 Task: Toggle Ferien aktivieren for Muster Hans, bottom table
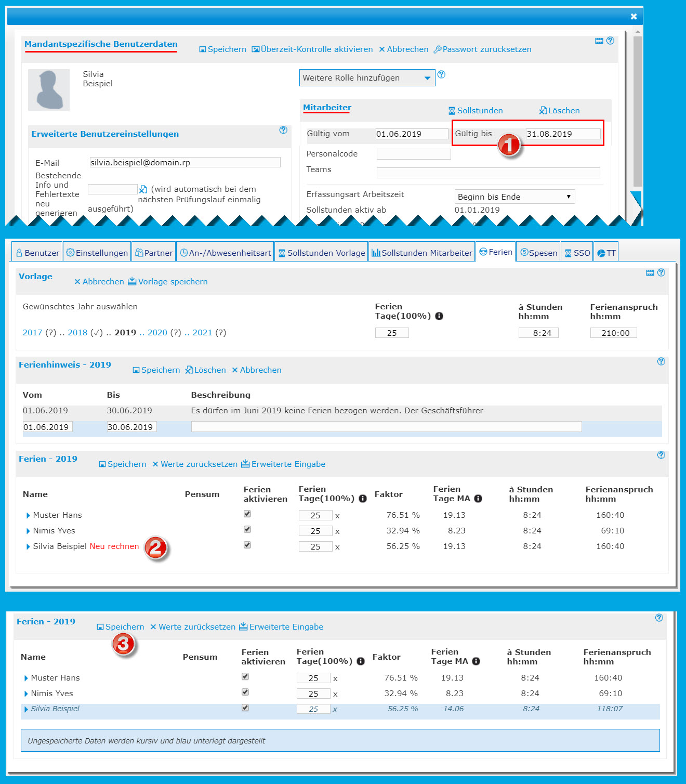[245, 676]
